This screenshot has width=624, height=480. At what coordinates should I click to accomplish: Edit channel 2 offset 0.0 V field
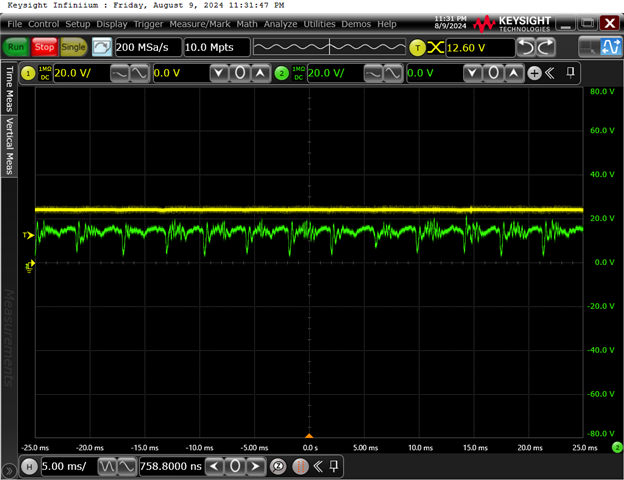coord(435,73)
